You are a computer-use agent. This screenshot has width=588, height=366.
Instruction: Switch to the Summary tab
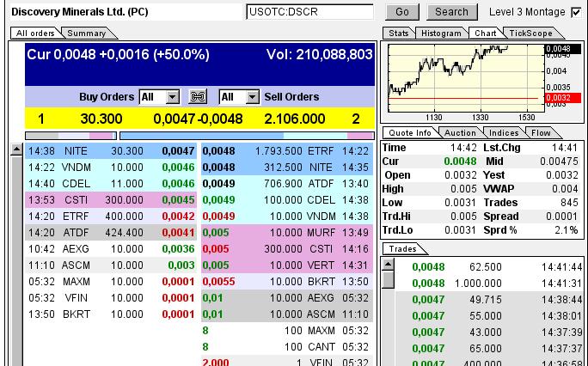pyautogui.click(x=87, y=33)
